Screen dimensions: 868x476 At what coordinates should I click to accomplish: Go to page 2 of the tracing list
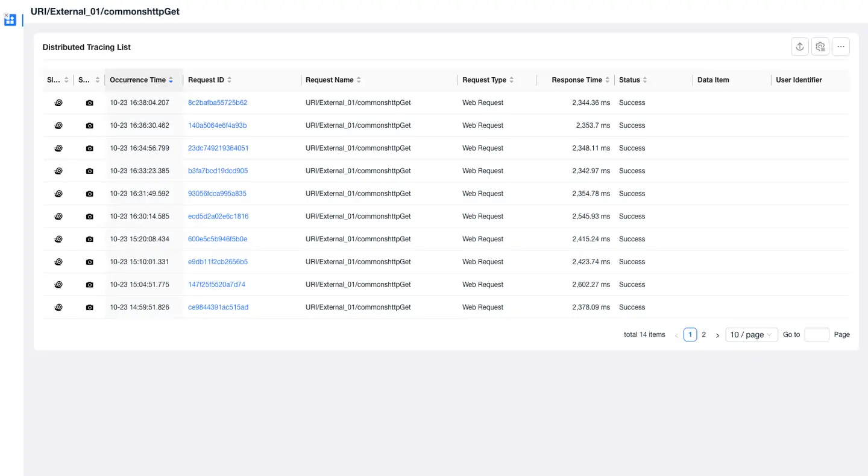703,334
